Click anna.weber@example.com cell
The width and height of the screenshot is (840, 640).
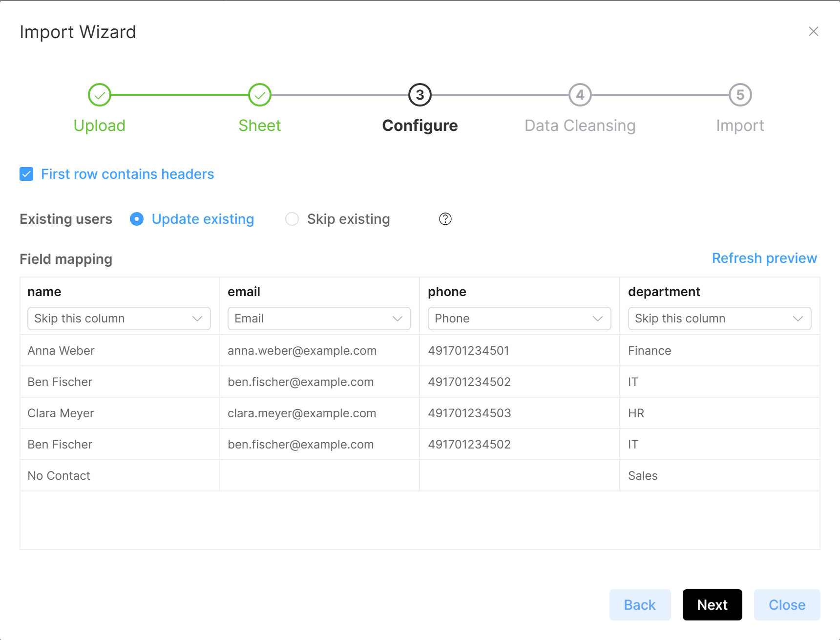(x=319, y=351)
